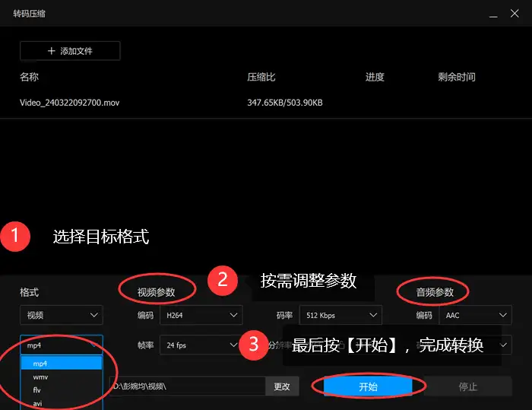Open the 视频 format type dropdown
The image size is (532, 410).
point(62,315)
